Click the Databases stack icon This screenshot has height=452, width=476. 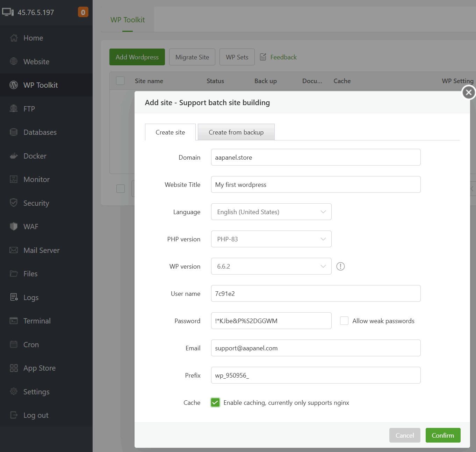[14, 132]
